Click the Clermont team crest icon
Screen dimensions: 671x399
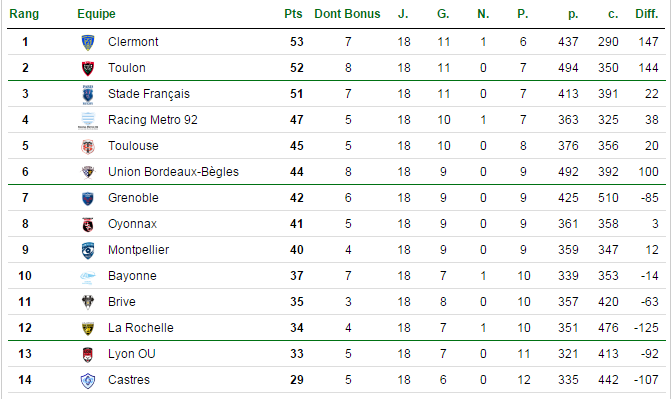(x=88, y=42)
